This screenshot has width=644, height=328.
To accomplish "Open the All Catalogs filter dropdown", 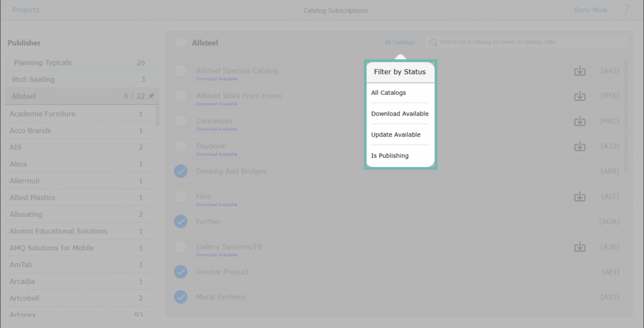I will [x=399, y=42].
